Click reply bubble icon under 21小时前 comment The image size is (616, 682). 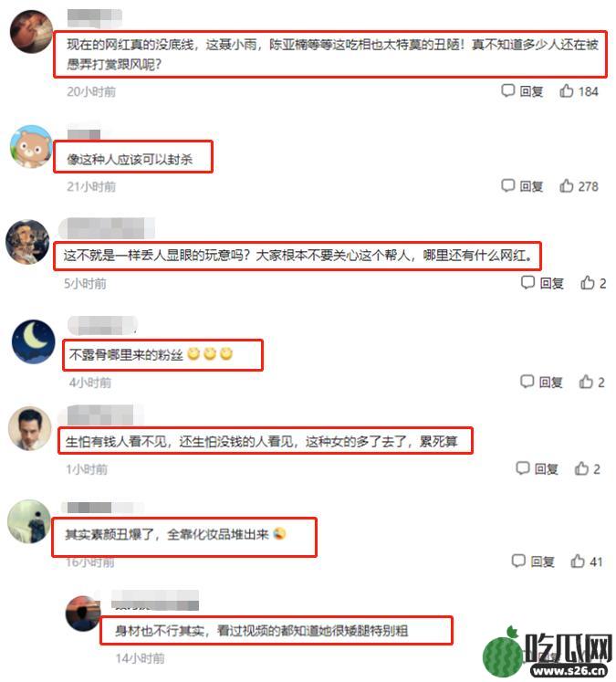pyautogui.click(x=507, y=185)
